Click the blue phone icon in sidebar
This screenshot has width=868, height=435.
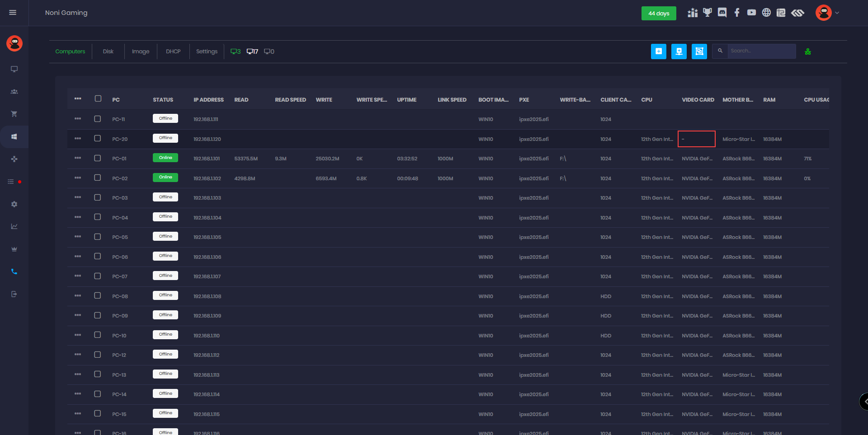[x=14, y=271]
